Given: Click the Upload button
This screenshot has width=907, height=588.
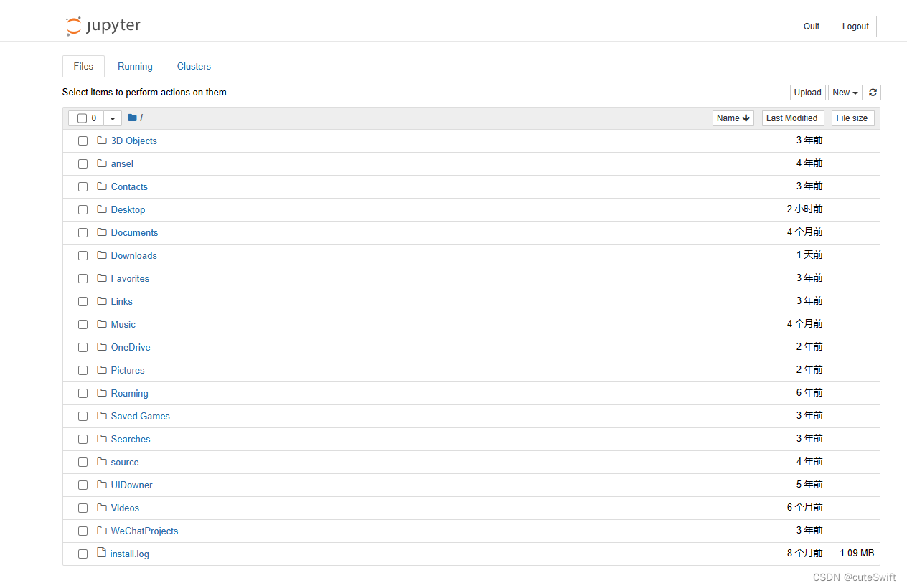Looking at the screenshot, I should coord(807,93).
